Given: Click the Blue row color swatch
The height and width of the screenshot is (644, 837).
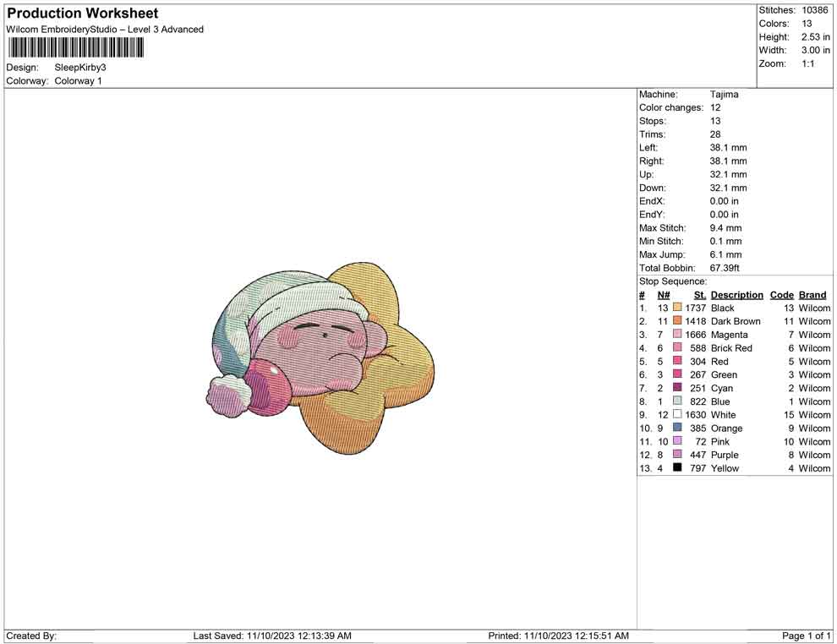Looking at the screenshot, I should [x=677, y=401].
